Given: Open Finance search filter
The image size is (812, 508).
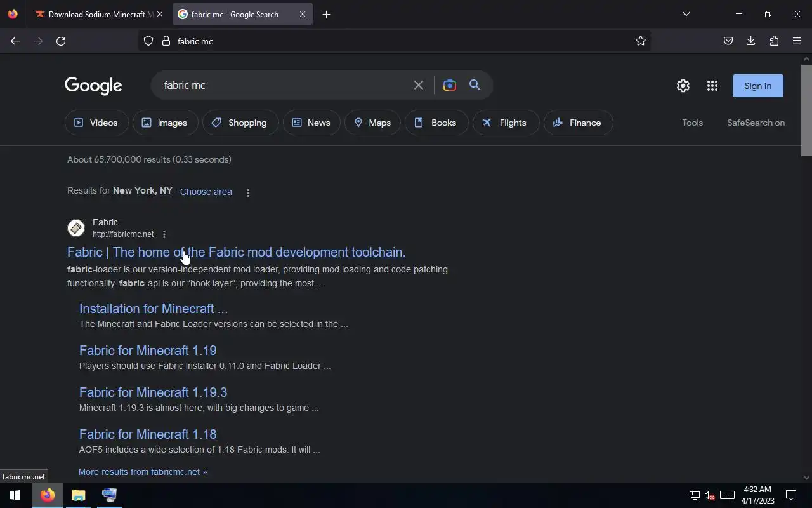Looking at the screenshot, I should 578,123.
